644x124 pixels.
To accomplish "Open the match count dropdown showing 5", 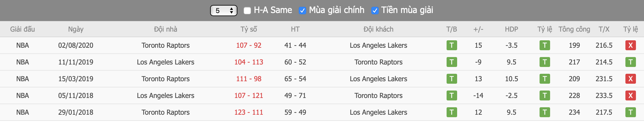I will (x=224, y=11).
